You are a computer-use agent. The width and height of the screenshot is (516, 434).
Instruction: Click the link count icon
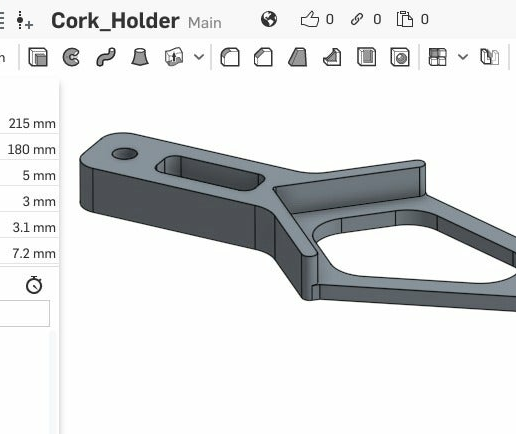click(357, 19)
